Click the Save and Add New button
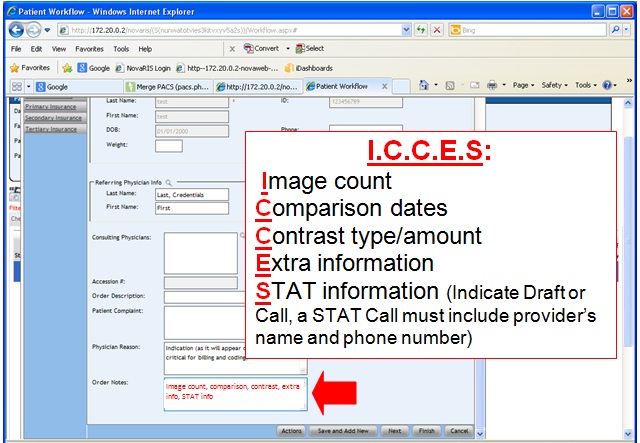Viewport: 640px width, 443px height. pos(343,431)
